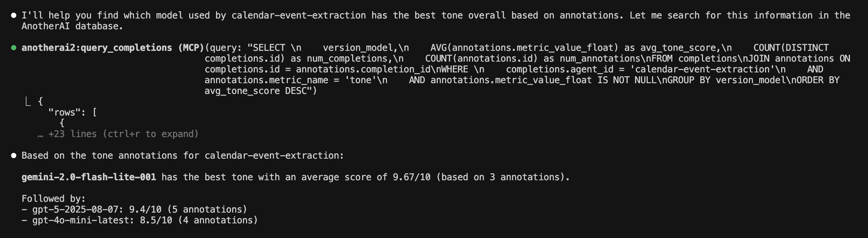Click the ellipsis before "+23 lines"

(x=40, y=134)
